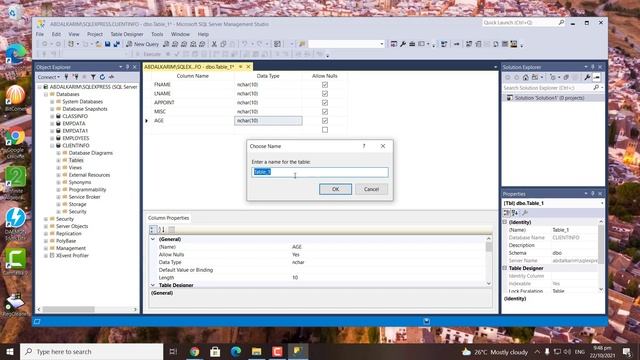Click the pin icon on dbo.Table_1 tab
The image size is (640, 360).
tap(241, 67)
